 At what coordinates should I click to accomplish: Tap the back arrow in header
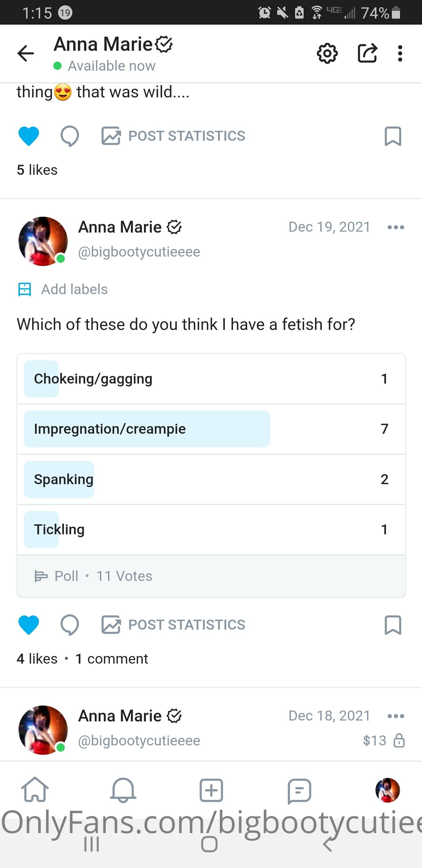(x=26, y=54)
